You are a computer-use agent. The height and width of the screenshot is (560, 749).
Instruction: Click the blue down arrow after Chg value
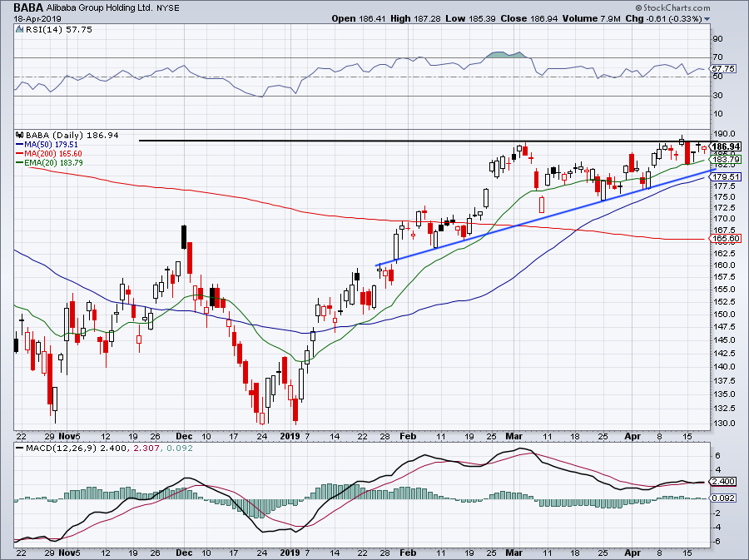pyautogui.click(x=707, y=19)
